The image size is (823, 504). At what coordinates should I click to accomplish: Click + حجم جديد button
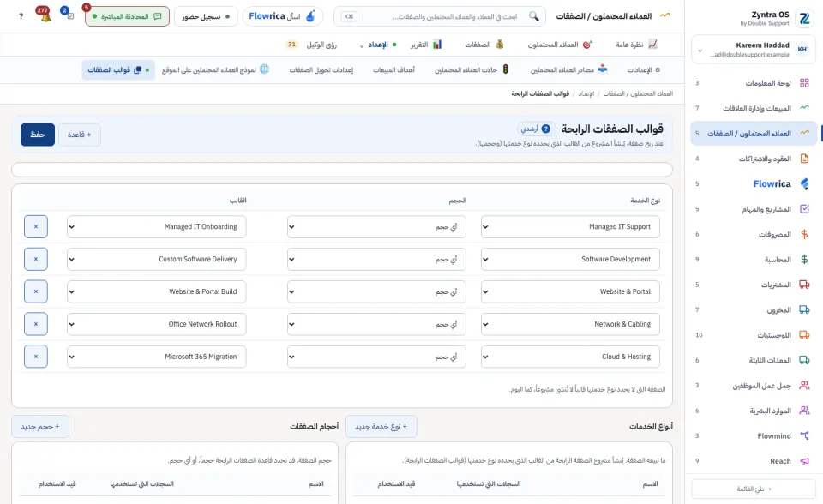pos(40,426)
